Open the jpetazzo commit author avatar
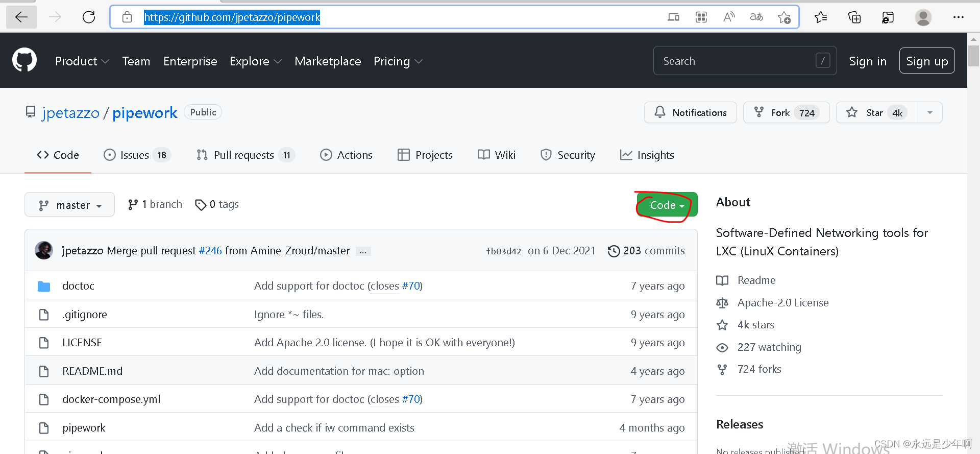 click(x=44, y=250)
